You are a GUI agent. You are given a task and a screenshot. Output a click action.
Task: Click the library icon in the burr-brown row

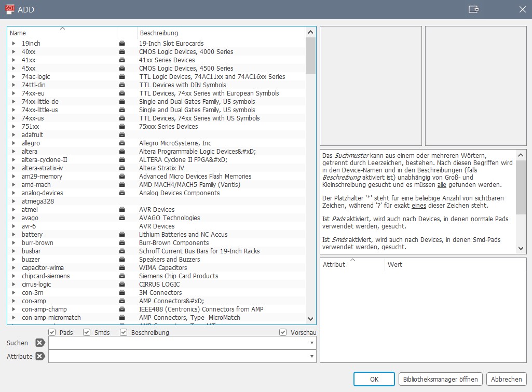pos(122,242)
